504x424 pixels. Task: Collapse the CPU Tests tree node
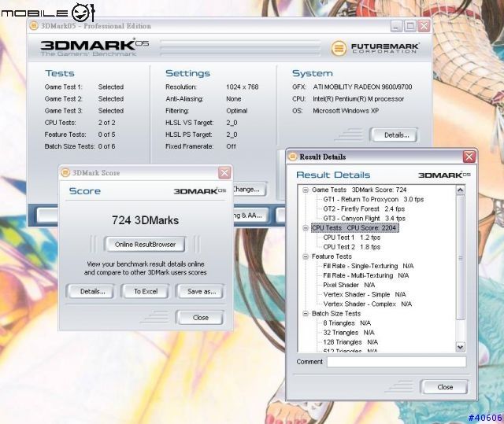coord(306,228)
